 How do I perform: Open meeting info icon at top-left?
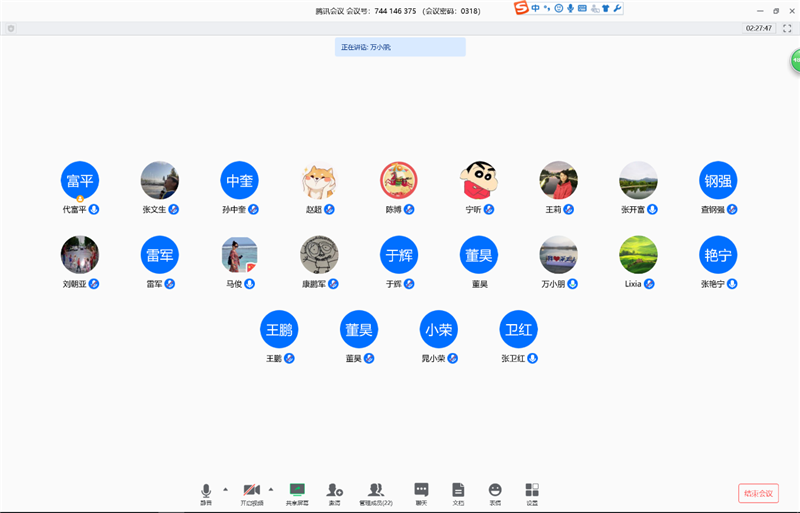coord(11,28)
